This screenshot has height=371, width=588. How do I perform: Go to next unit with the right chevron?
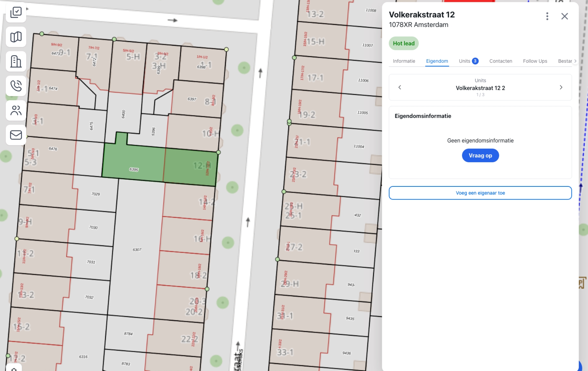pyautogui.click(x=561, y=87)
